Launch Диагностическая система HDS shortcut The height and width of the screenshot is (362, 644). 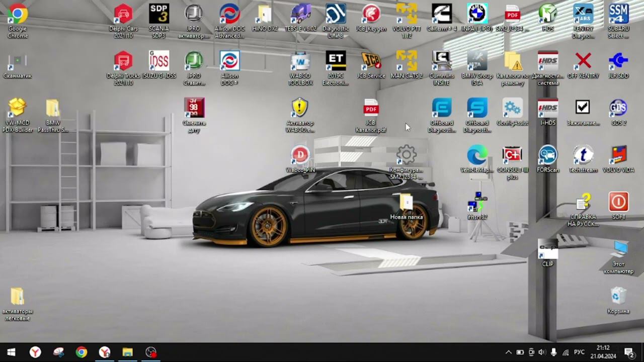(548, 68)
